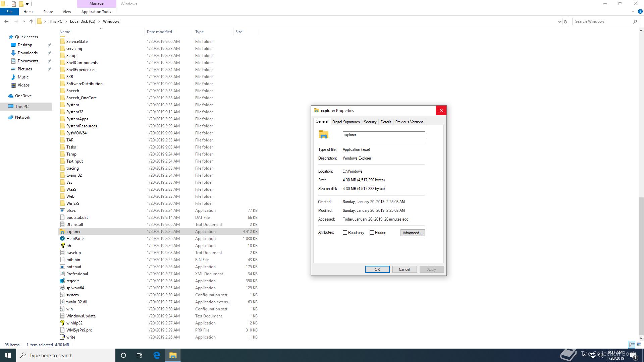Click the Back navigation arrow

tap(6, 21)
